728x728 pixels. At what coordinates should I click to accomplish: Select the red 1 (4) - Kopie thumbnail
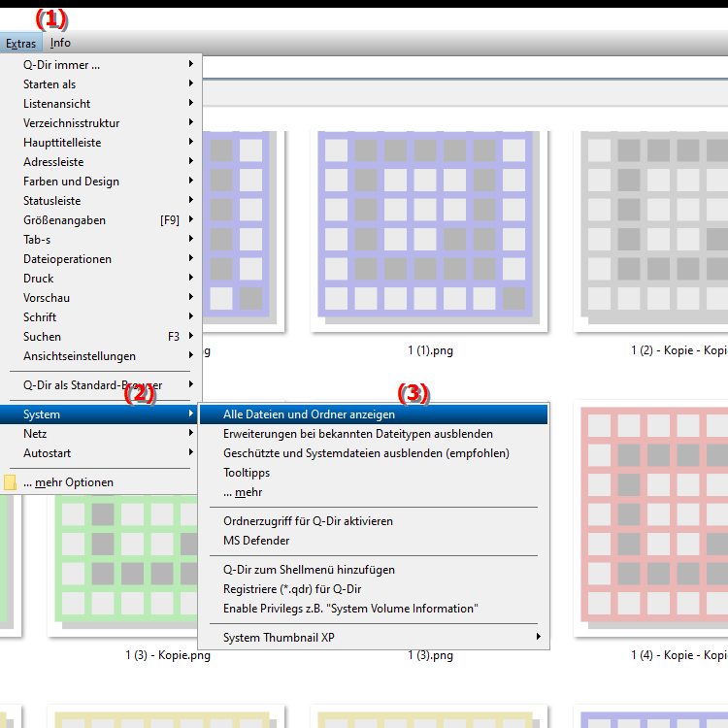tap(652, 519)
